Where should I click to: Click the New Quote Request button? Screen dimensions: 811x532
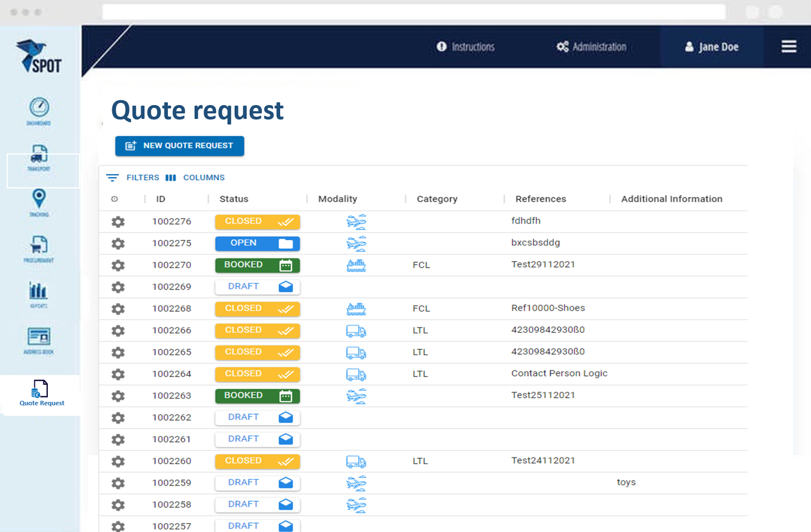pos(180,146)
